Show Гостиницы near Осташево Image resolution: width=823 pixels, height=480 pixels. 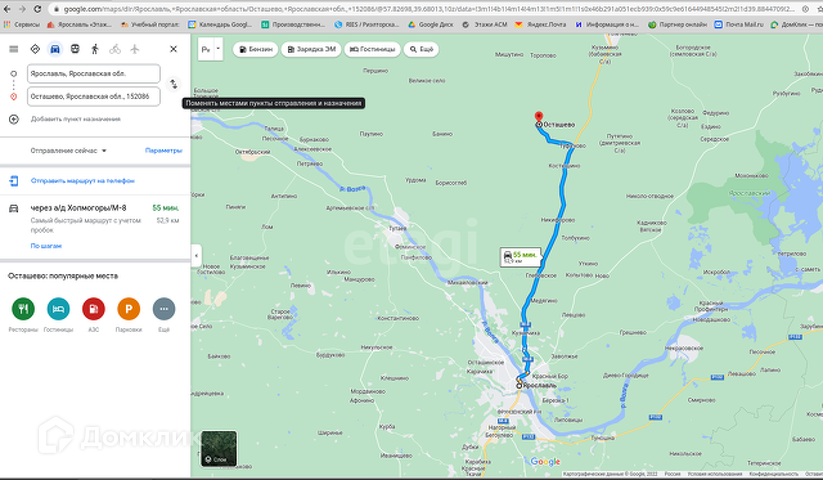click(58, 309)
